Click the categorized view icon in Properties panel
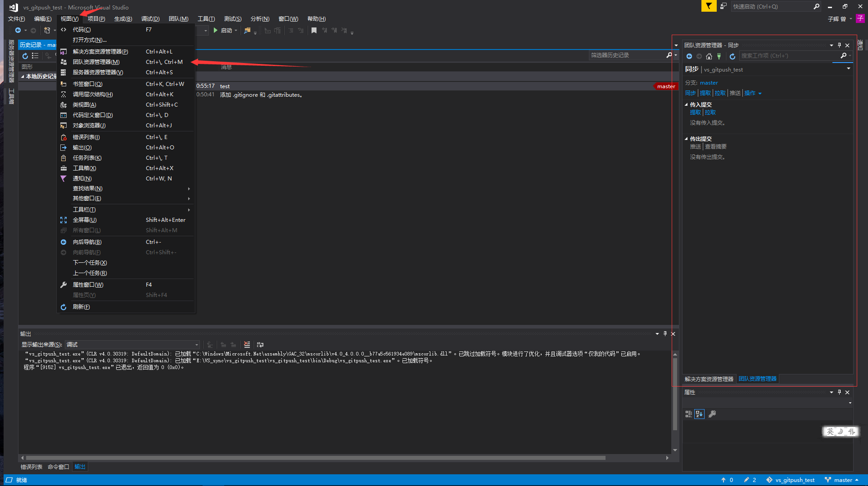This screenshot has height=486, width=868. coord(688,414)
